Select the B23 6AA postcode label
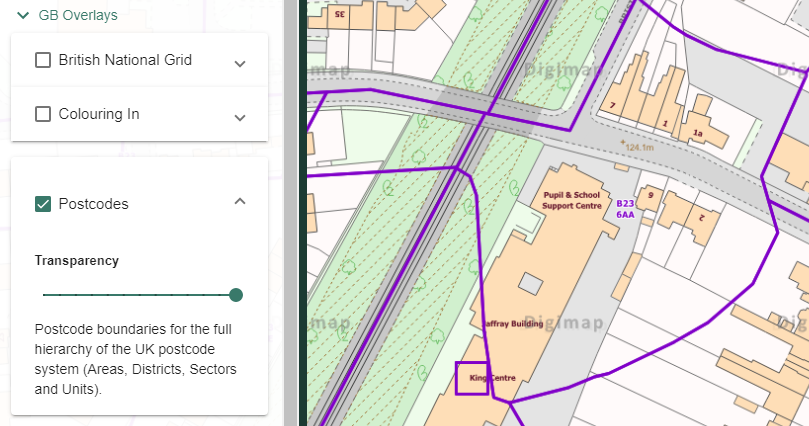Image resolution: width=809 pixels, height=426 pixels. point(625,208)
